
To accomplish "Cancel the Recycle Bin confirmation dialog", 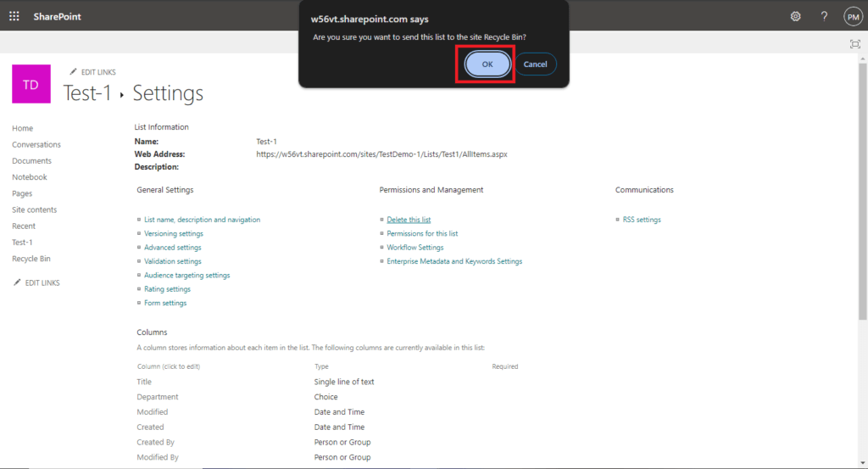I will click(536, 64).
